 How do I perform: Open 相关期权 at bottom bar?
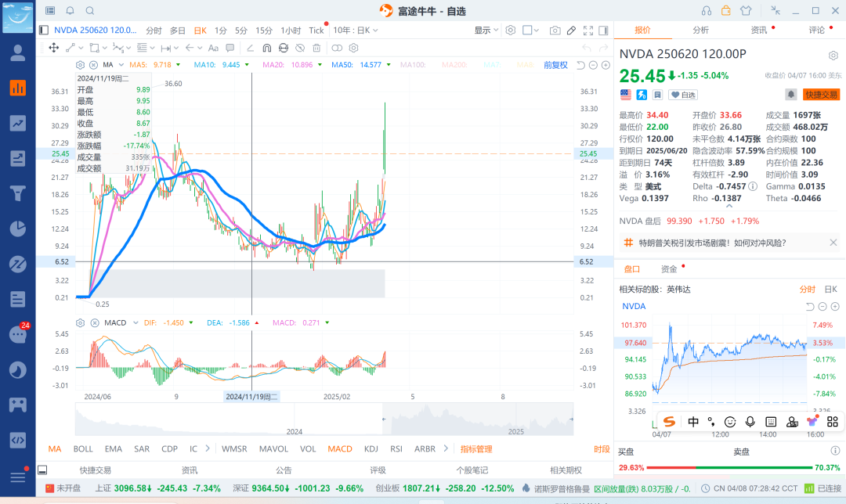[566, 470]
